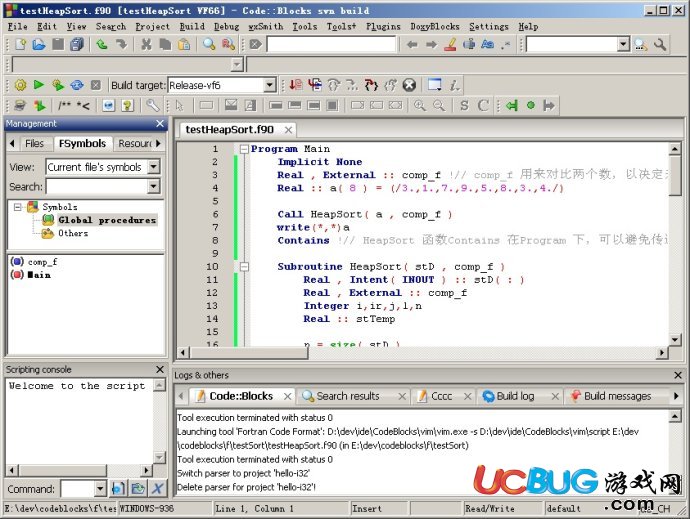Click the blue Rebuild arrows icon
The height and width of the screenshot is (519, 690).
(77, 85)
